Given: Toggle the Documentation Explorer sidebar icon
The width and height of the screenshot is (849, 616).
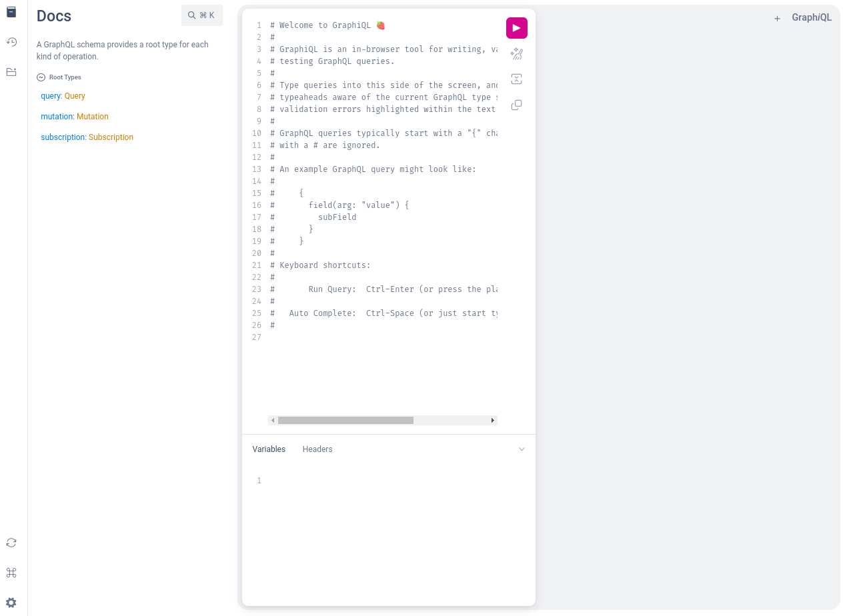Looking at the screenshot, I should point(11,12).
